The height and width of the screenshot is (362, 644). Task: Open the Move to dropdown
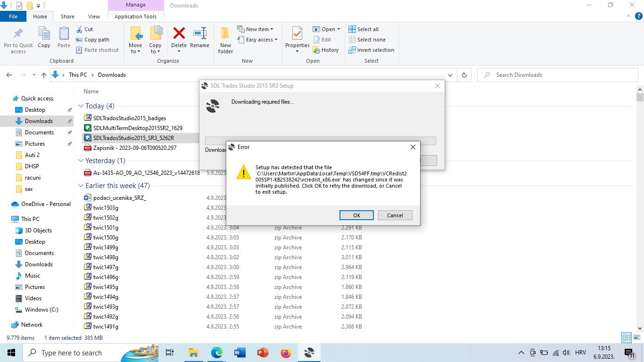point(135,40)
